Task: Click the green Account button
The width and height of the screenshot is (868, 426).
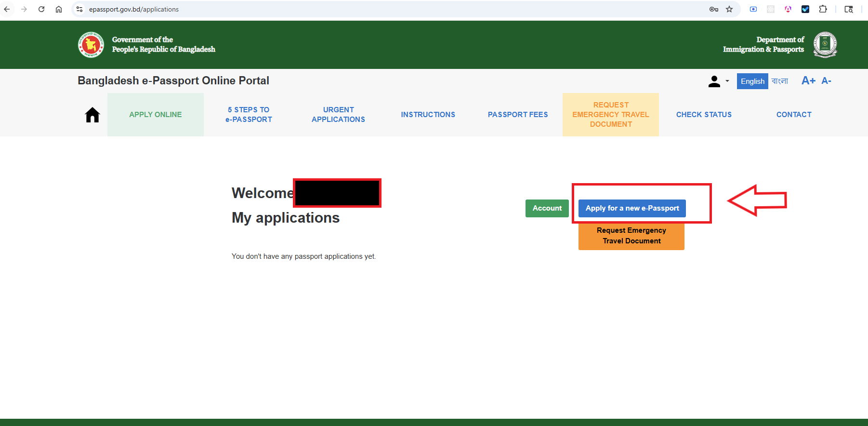Action: (547, 208)
